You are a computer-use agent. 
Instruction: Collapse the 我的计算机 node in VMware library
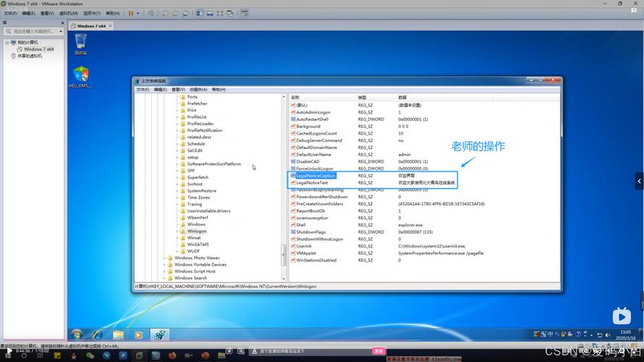(7, 42)
